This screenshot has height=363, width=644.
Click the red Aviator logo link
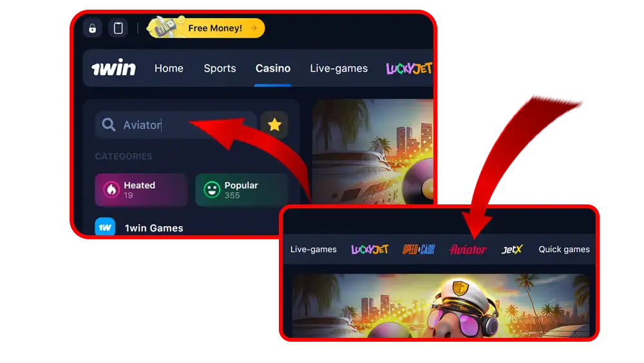point(468,250)
